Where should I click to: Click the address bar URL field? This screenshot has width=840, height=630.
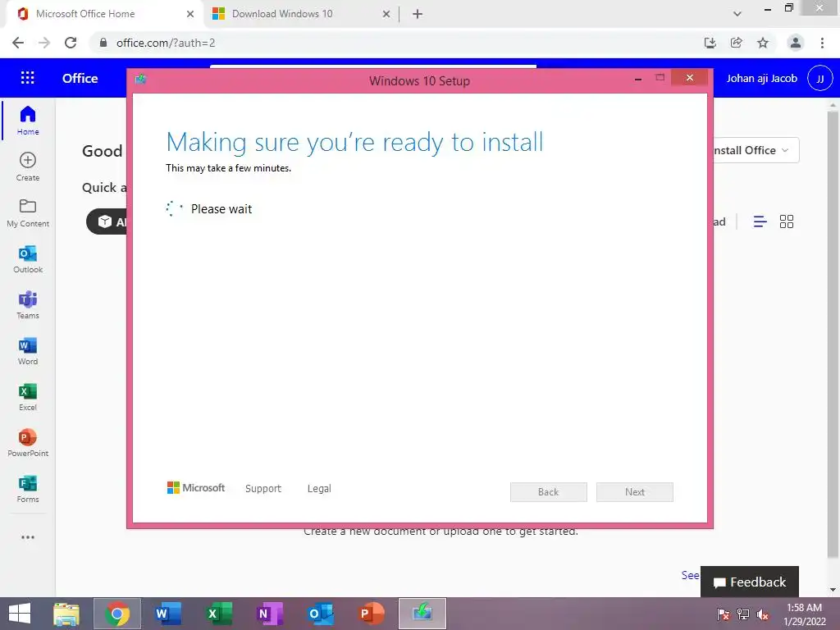(x=396, y=43)
